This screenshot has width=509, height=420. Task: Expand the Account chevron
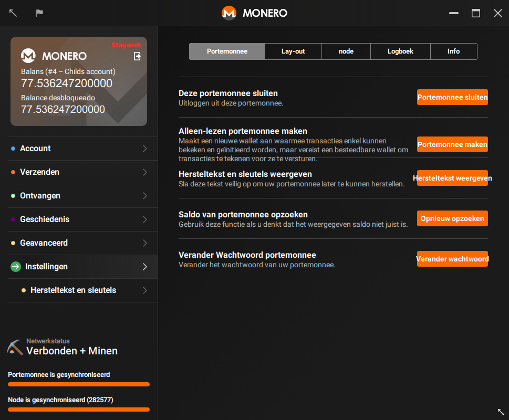point(145,149)
